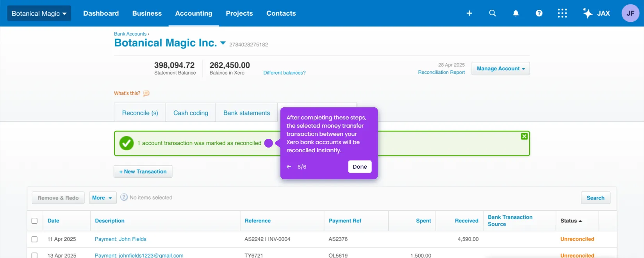The image size is (644, 258).
Task: Click the Unreconciled status for 13 Apr row
Action: (x=577, y=256)
